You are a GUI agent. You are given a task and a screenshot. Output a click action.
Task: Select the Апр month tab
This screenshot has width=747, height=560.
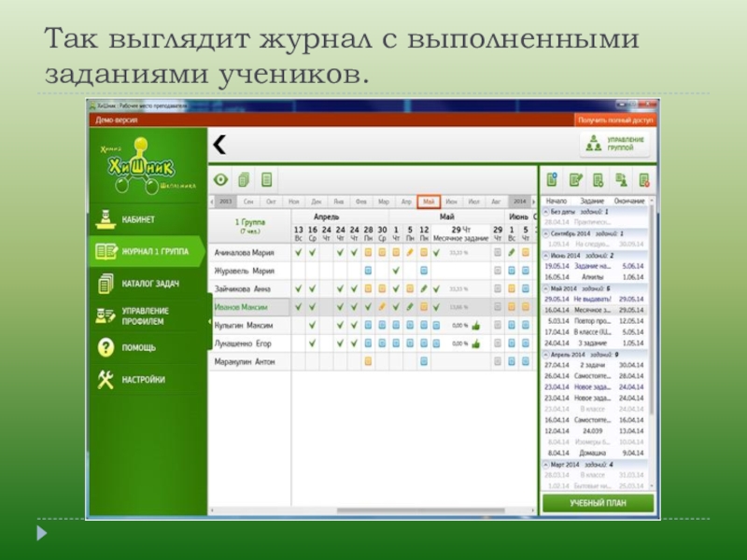coord(406,202)
